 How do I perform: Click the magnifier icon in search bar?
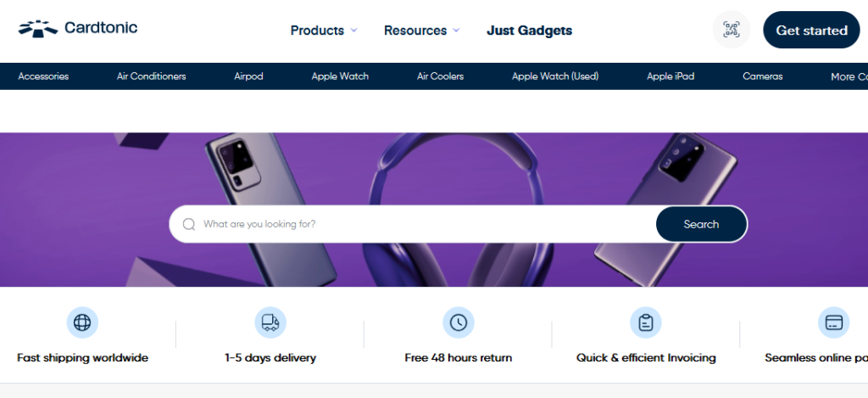pos(189,225)
